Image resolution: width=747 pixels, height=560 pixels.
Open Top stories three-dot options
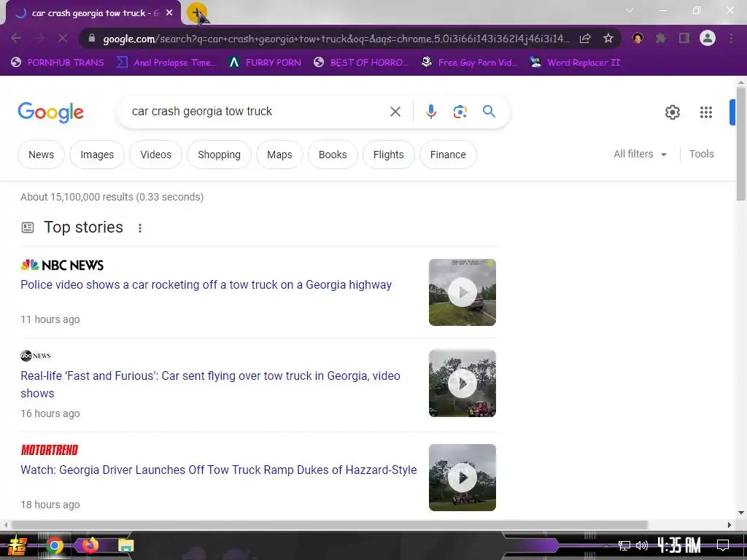(x=139, y=228)
